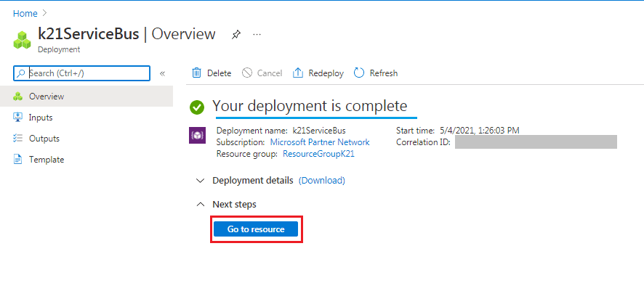Click the green checkmark success icon
Image resolution: width=644 pixels, height=283 pixels.
click(197, 107)
